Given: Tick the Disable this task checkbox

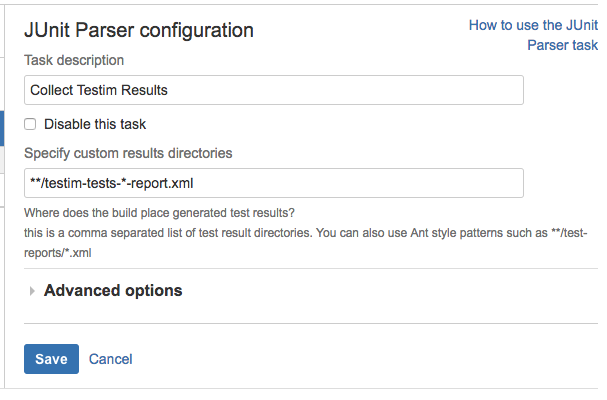Looking at the screenshot, I should 31,124.
